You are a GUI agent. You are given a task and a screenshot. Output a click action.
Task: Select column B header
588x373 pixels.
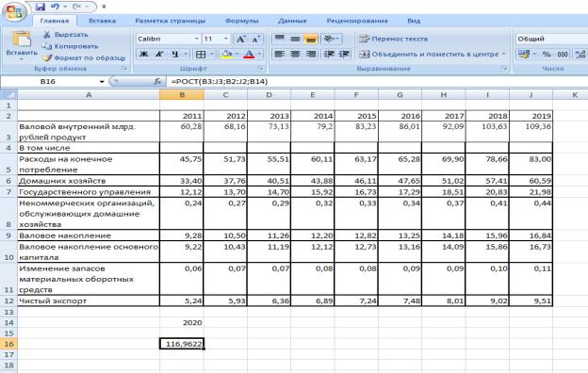(x=182, y=95)
